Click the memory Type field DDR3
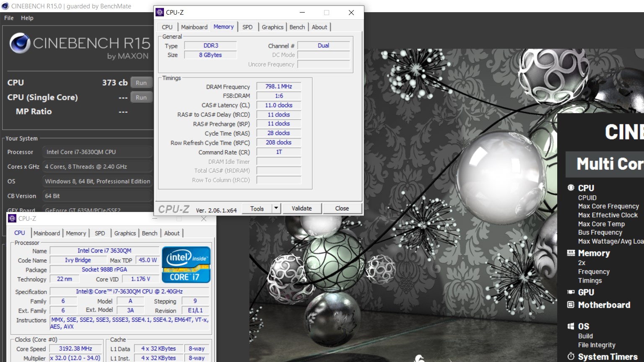This screenshot has width=644, height=362. [211, 45]
